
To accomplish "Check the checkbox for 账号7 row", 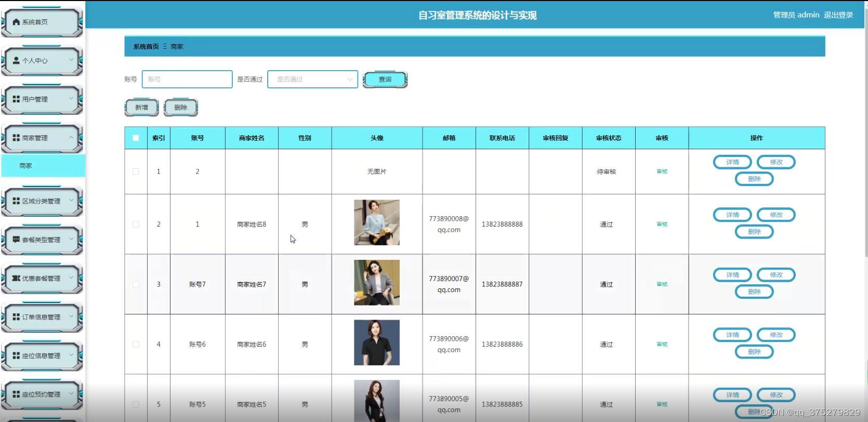I will (x=136, y=284).
